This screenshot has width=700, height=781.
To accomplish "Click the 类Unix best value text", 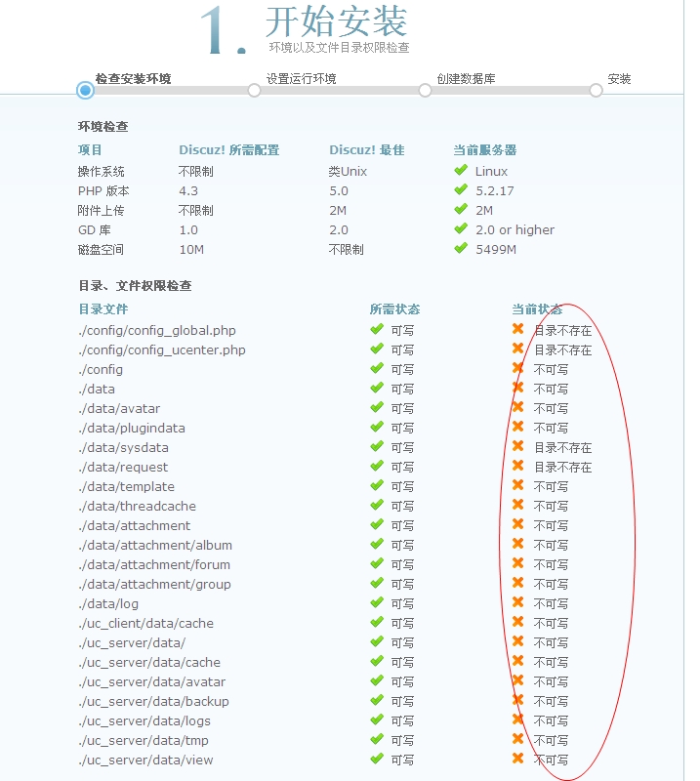I will (x=348, y=172).
